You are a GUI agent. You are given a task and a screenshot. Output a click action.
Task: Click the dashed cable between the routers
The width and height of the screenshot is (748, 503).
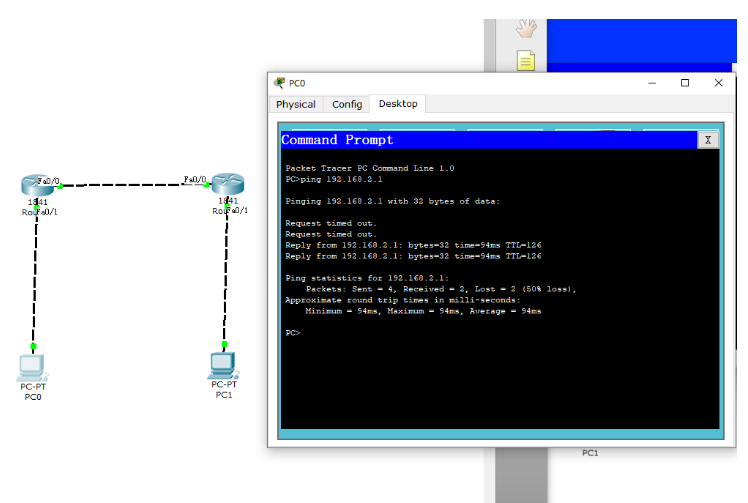pyautogui.click(x=130, y=185)
